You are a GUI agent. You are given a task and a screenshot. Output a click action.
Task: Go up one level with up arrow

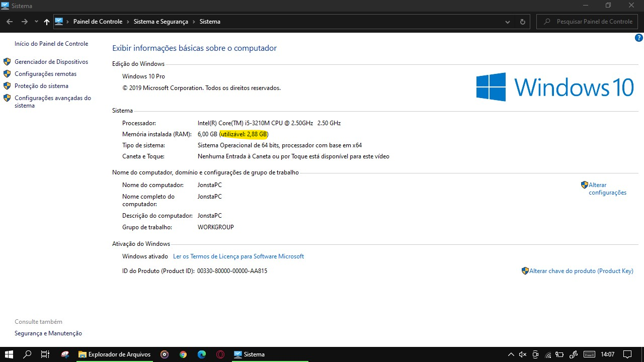coord(47,22)
